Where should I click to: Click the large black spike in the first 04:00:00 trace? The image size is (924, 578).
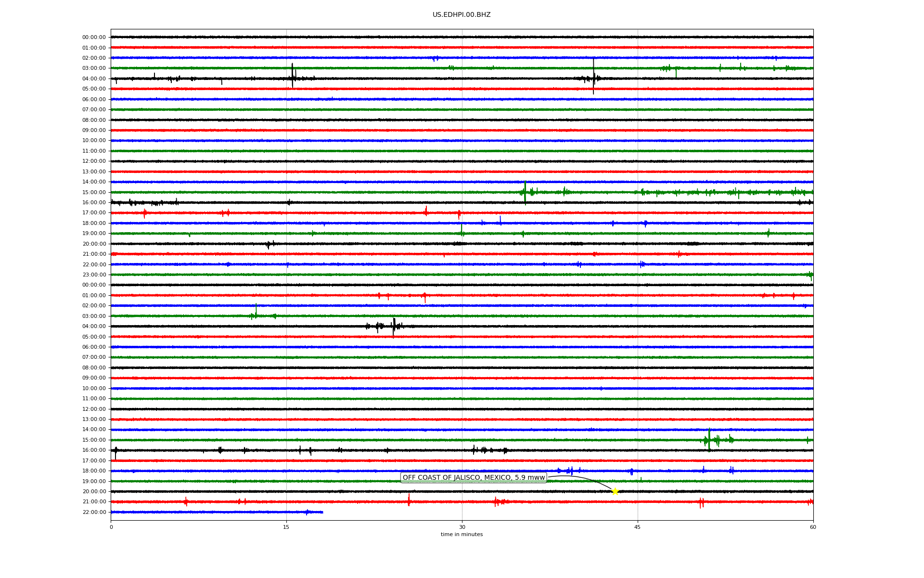(292, 76)
